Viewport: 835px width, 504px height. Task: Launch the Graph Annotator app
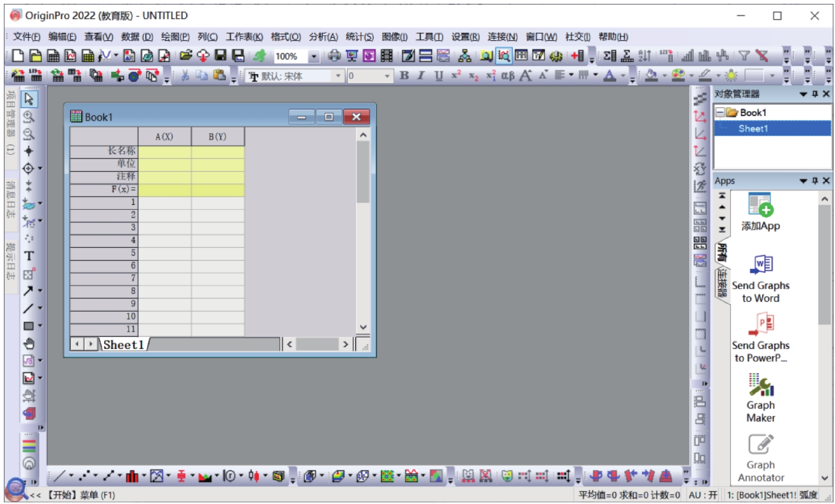click(x=760, y=458)
